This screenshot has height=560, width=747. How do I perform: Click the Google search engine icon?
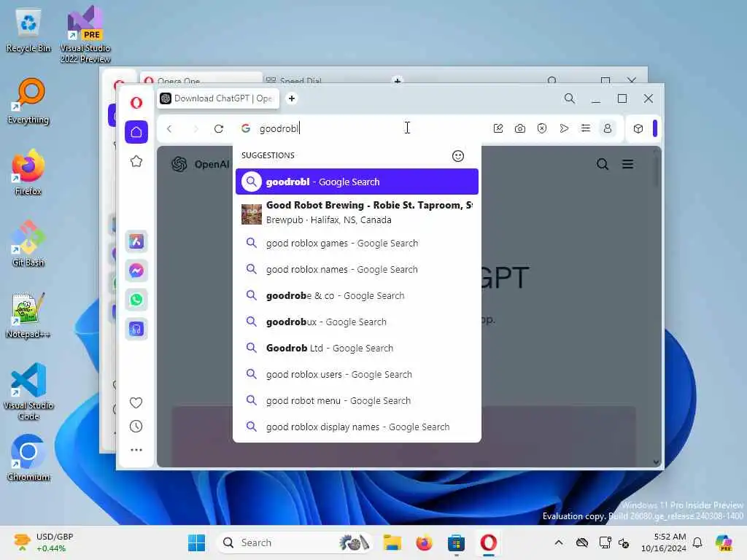(x=246, y=128)
